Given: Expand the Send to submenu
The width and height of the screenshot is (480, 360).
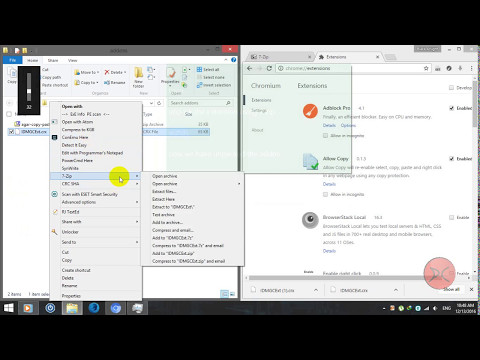Looking at the screenshot, I should tap(96, 242).
